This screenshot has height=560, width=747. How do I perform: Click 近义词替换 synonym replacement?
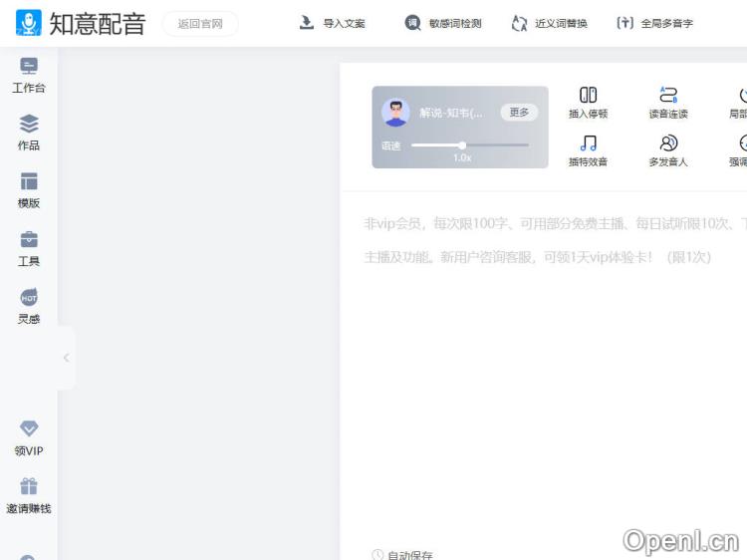point(549,23)
